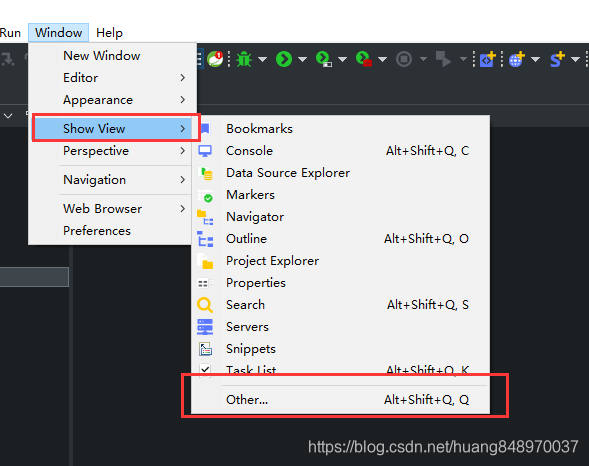
Task: Click the Project Explorer folder icon
Action: 205,261
